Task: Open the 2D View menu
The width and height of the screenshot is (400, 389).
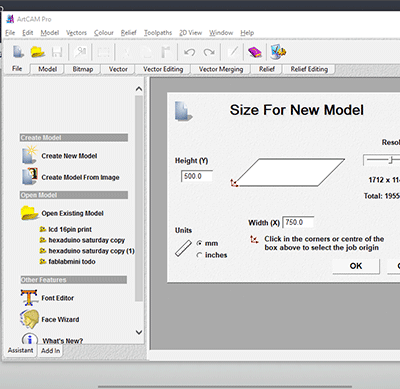Action: 191,33
